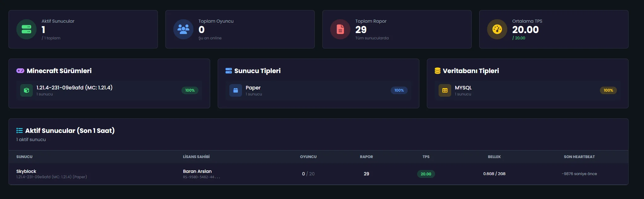Click the Paper server type row label
This screenshot has width=644, height=199.
tap(253, 88)
